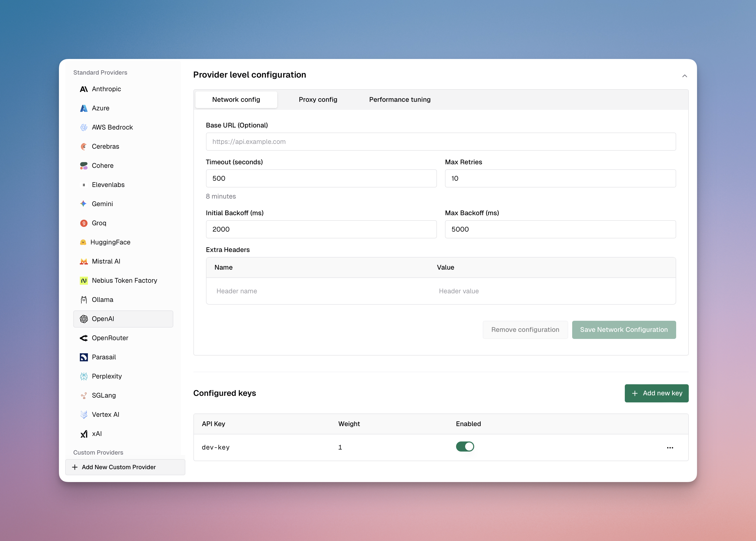Screen dimensions: 756x541
Task: Switch to the Network config tab
Action: click(236, 100)
